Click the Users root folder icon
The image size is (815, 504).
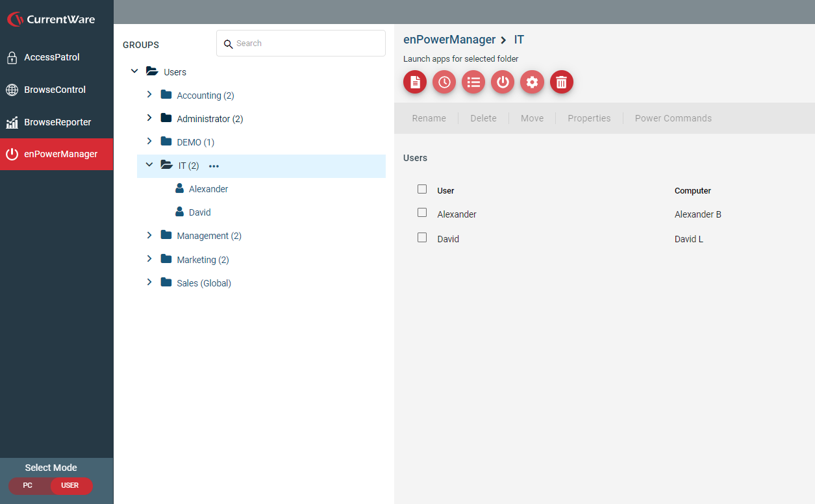152,71
